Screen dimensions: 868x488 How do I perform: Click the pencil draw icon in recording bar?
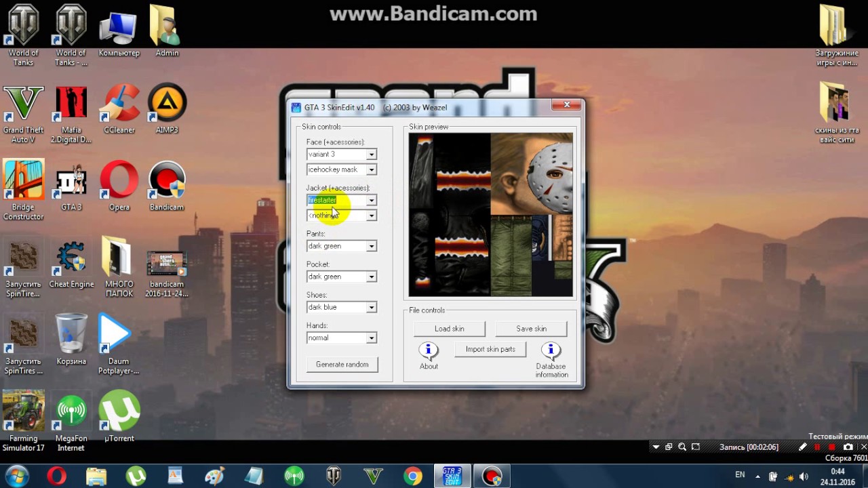[803, 447]
